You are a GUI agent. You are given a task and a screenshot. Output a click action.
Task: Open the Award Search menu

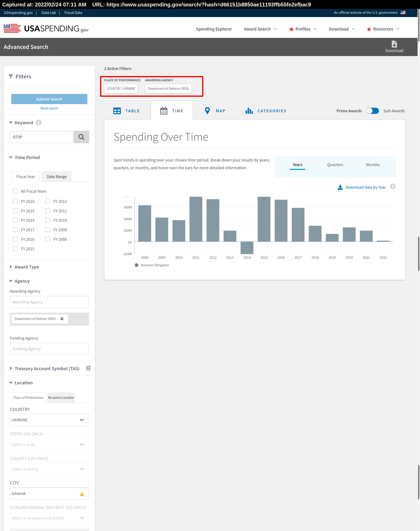pos(260,29)
